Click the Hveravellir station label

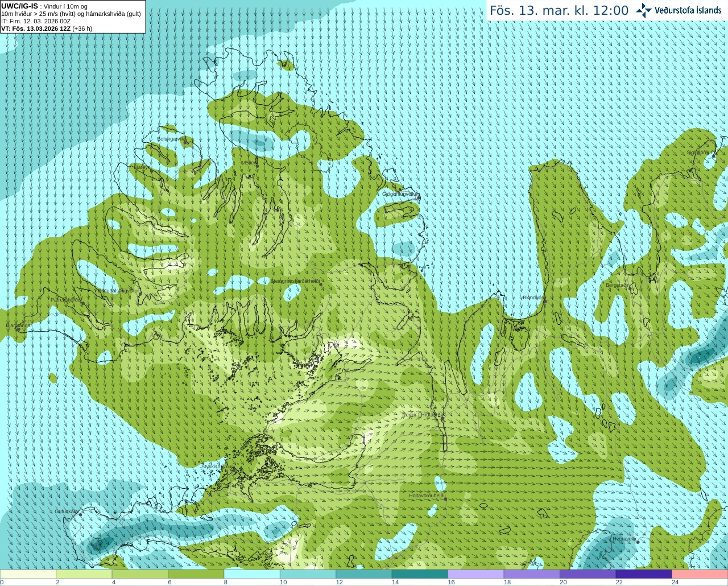624,539
